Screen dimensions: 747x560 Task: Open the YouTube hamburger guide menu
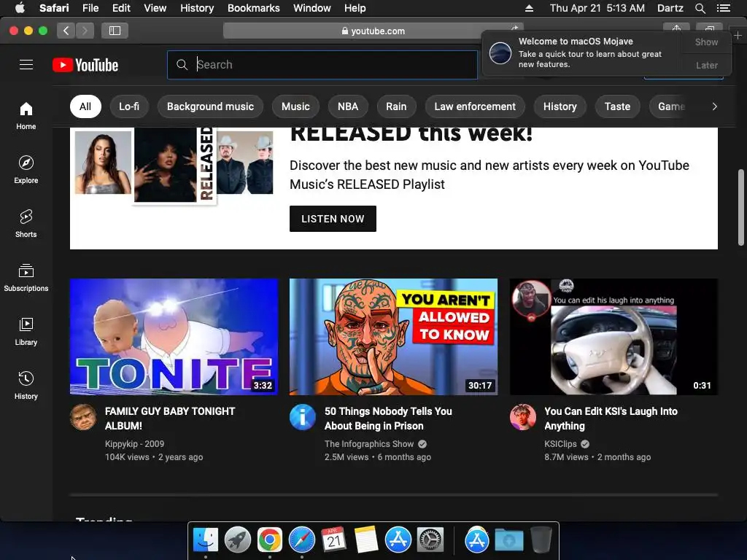(x=26, y=64)
